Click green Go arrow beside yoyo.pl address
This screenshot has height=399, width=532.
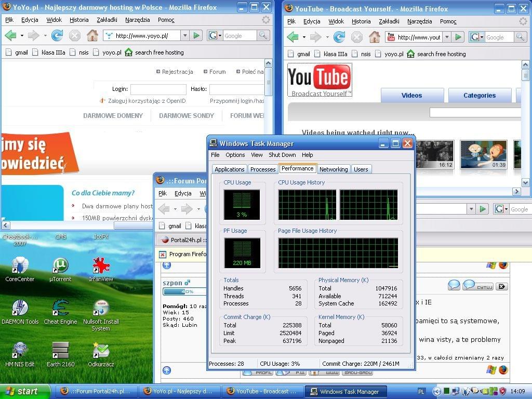click(x=196, y=35)
